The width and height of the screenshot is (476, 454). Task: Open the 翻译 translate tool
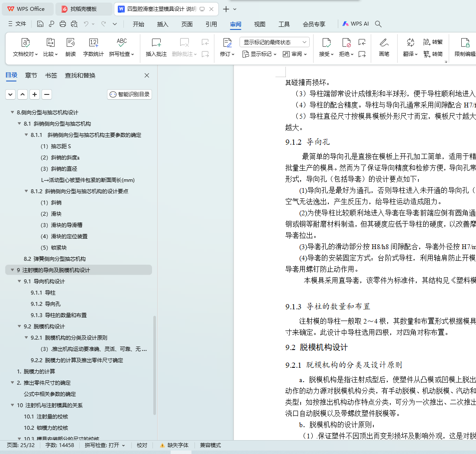410,47
